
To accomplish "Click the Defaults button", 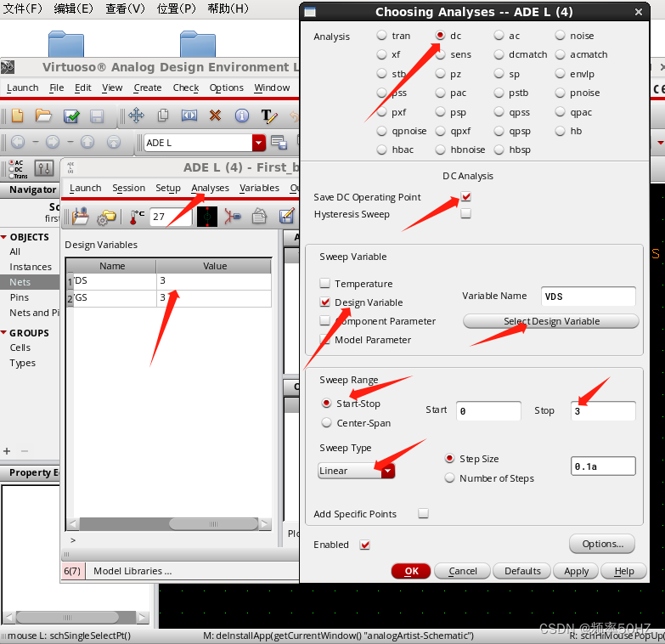I will point(522,571).
